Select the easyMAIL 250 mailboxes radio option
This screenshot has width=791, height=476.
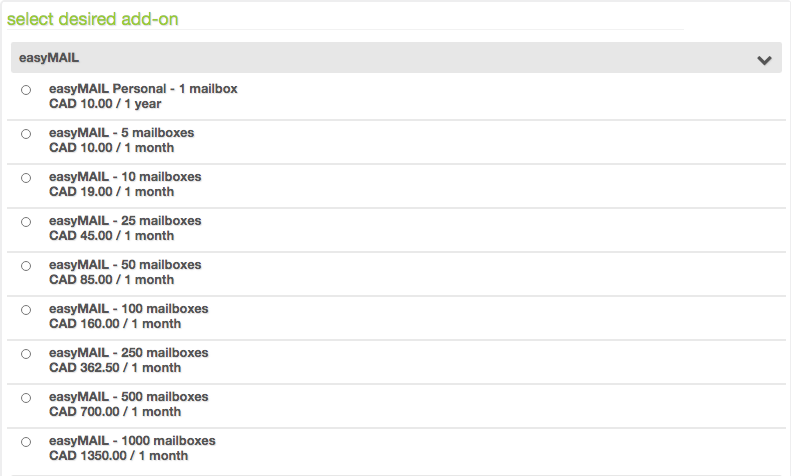[26, 354]
